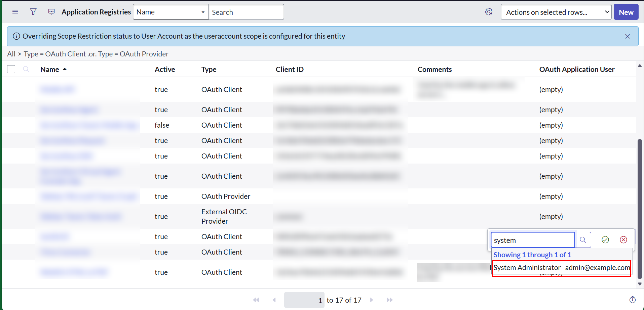Dismiss the scope restriction info banner
Viewport: 644px width, 310px height.
pos(628,36)
